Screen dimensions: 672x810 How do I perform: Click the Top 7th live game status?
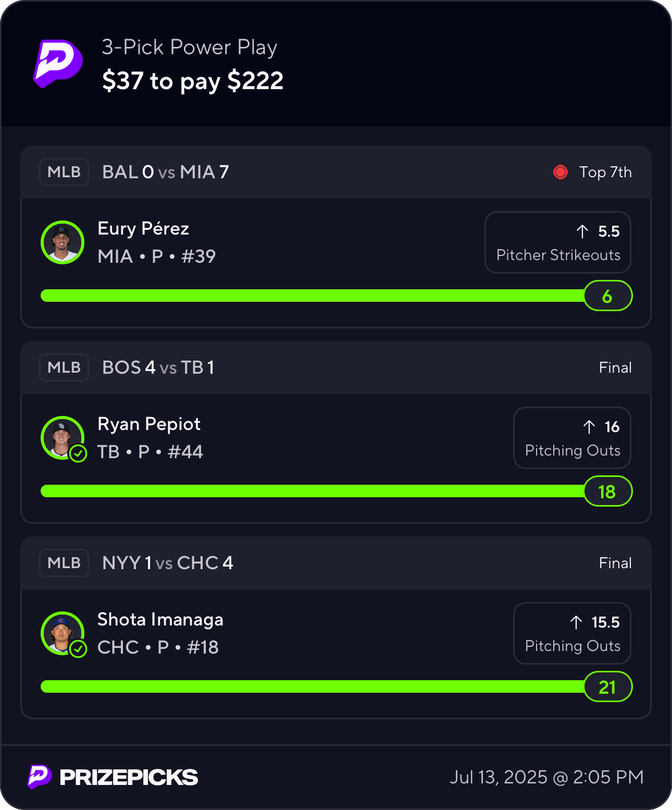click(x=605, y=172)
